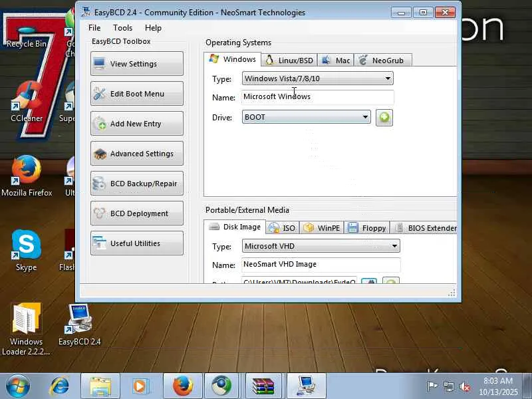Open Windows Media Player from the taskbar

tap(141, 386)
